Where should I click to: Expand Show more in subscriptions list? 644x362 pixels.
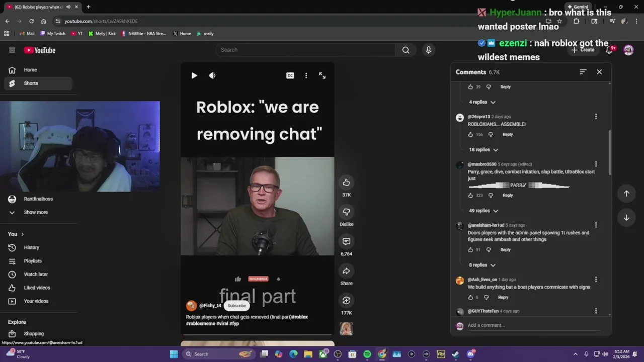coord(38,212)
